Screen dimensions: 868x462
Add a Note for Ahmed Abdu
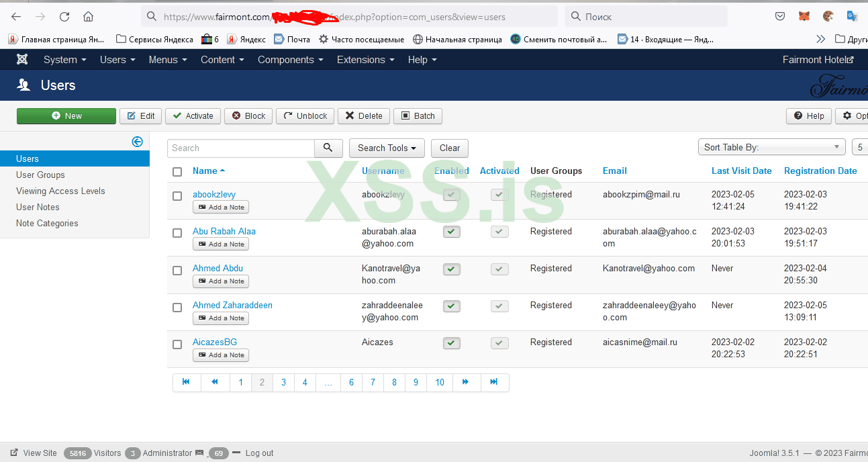coord(221,281)
